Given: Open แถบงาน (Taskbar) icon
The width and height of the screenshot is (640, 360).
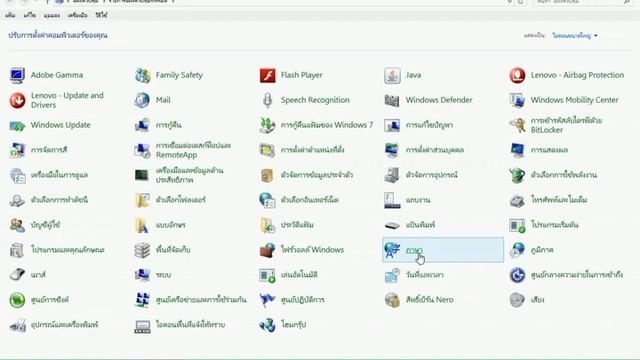Looking at the screenshot, I should tap(392, 200).
